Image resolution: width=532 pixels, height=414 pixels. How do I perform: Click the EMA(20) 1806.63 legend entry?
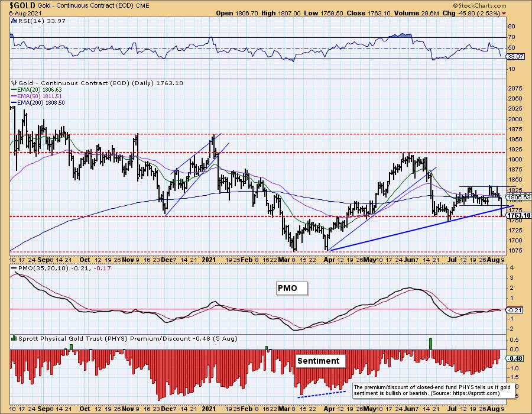(x=37, y=89)
